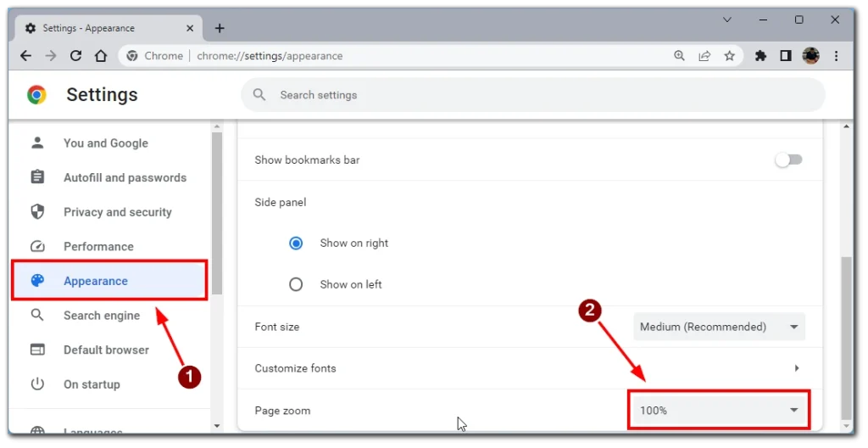Reload the current page

click(75, 55)
